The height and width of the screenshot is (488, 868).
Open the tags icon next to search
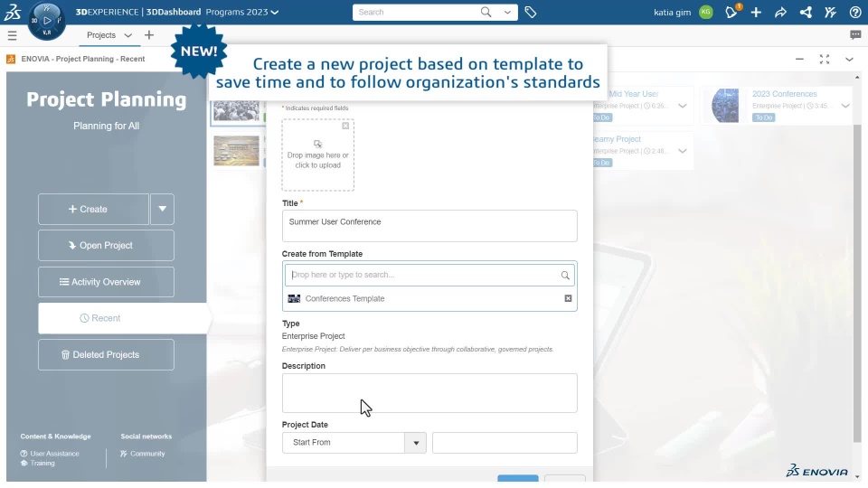point(531,12)
